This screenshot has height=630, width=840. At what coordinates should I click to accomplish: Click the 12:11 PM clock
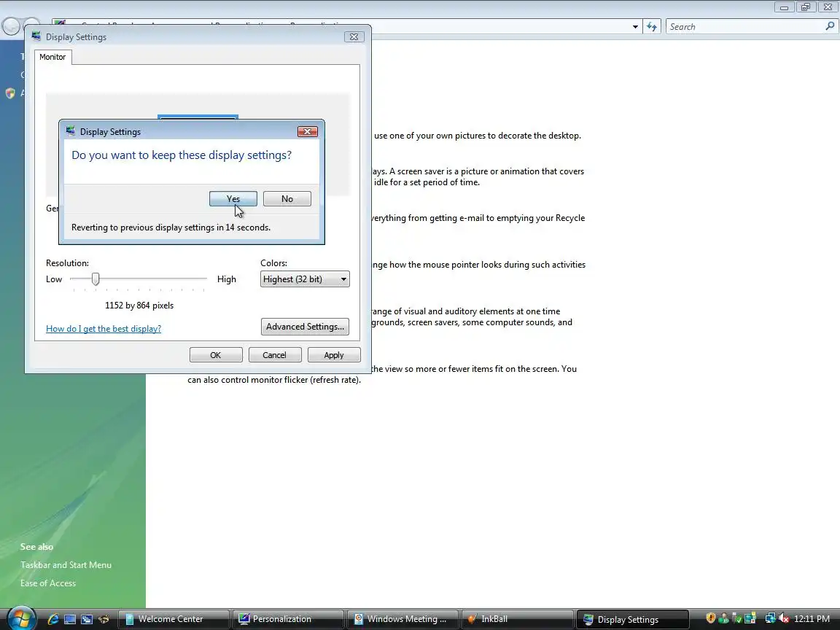click(x=812, y=619)
